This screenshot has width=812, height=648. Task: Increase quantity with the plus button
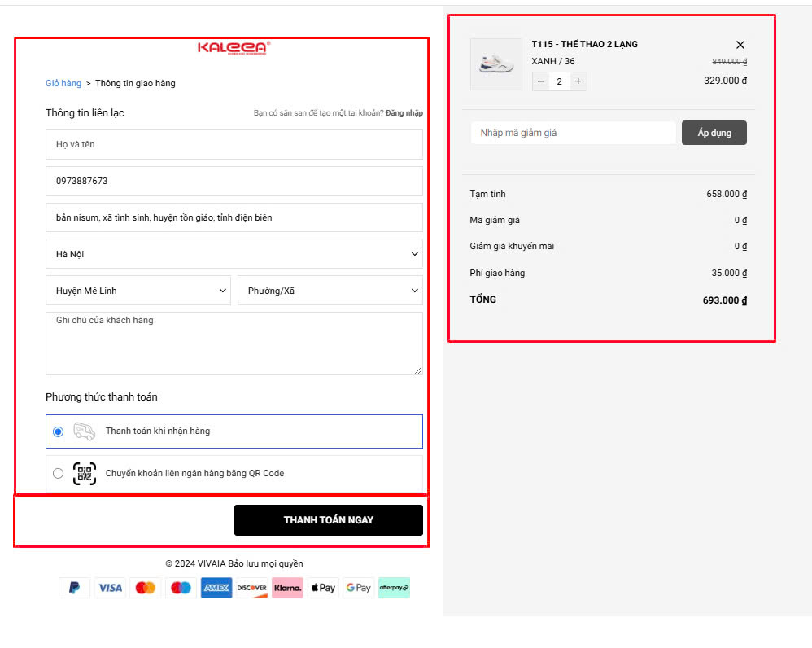click(x=578, y=81)
